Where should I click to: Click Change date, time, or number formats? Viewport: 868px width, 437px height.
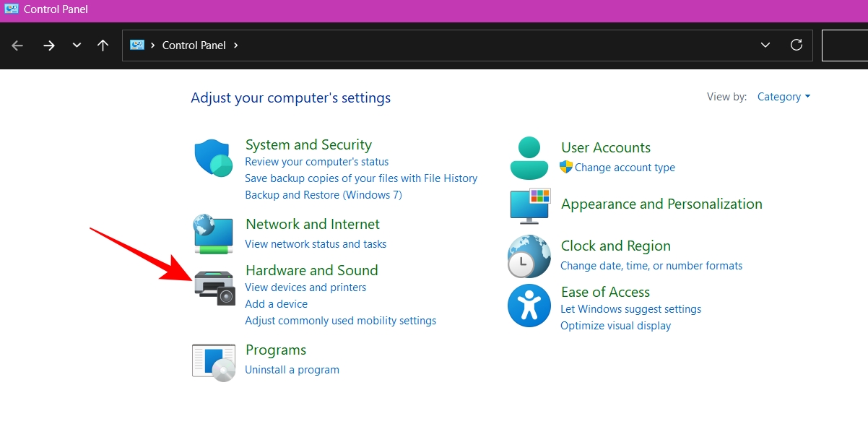pyautogui.click(x=651, y=266)
